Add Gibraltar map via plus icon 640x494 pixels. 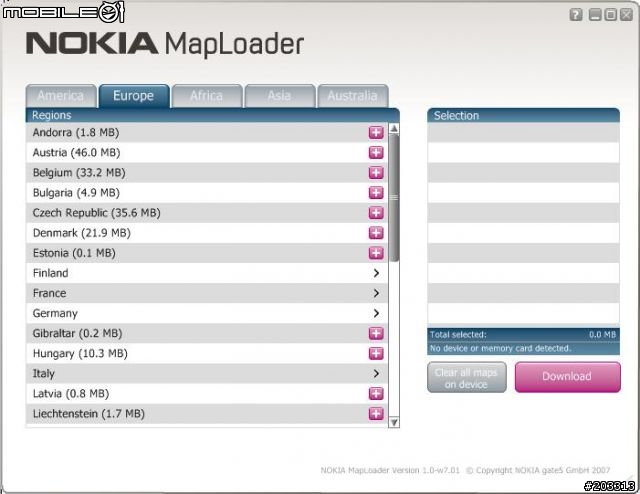pyautogui.click(x=376, y=333)
